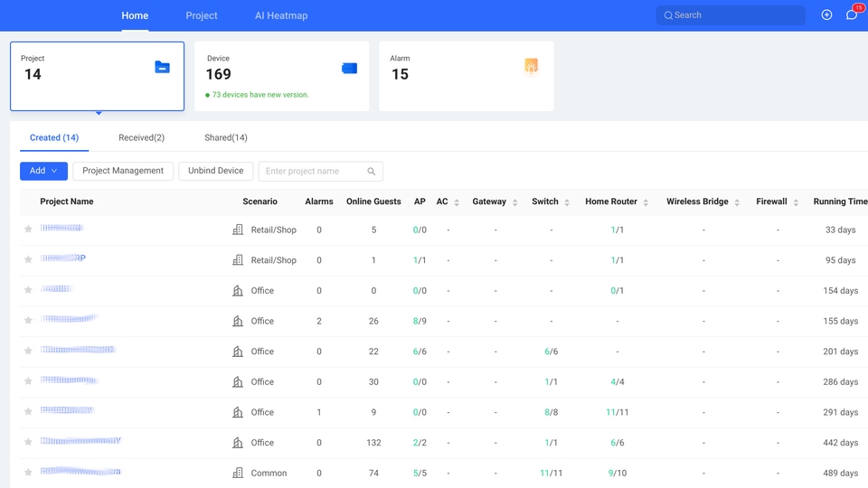Image resolution: width=868 pixels, height=488 pixels.
Task: Click the search magnifier in project name field
Action: coord(372,172)
